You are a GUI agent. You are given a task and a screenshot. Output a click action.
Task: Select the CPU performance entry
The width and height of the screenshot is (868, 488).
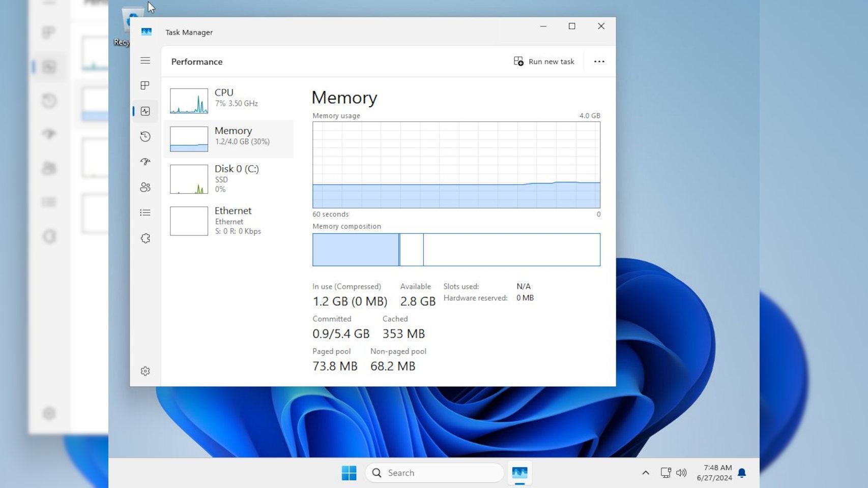coord(229,98)
